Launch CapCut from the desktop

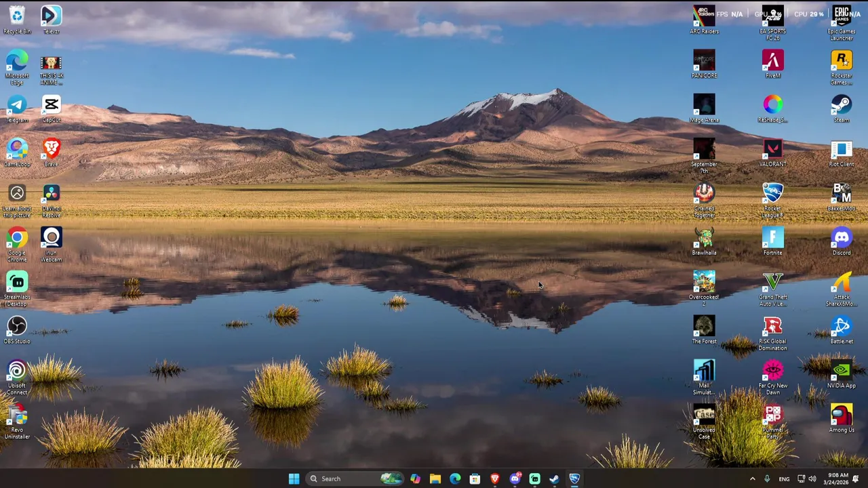51,108
